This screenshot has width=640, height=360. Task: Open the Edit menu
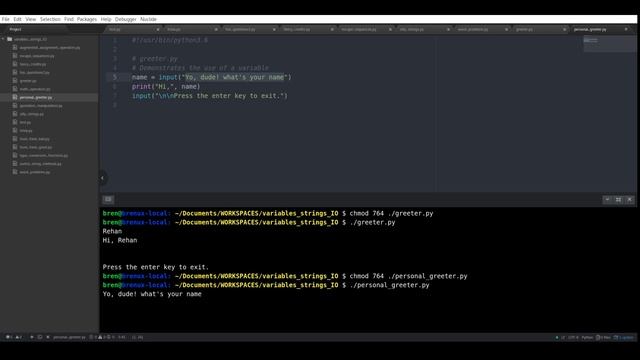[x=17, y=19]
